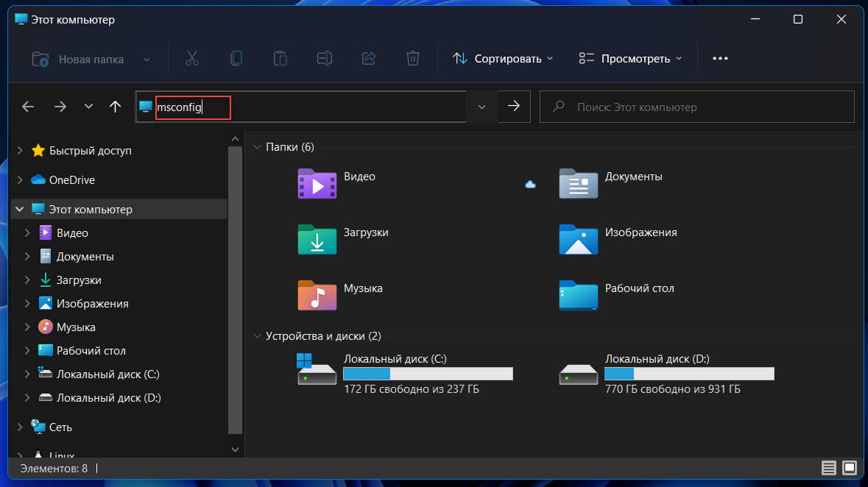This screenshot has width=868, height=487.
Task: Maximize the Этот компьютер window
Action: coord(798,19)
